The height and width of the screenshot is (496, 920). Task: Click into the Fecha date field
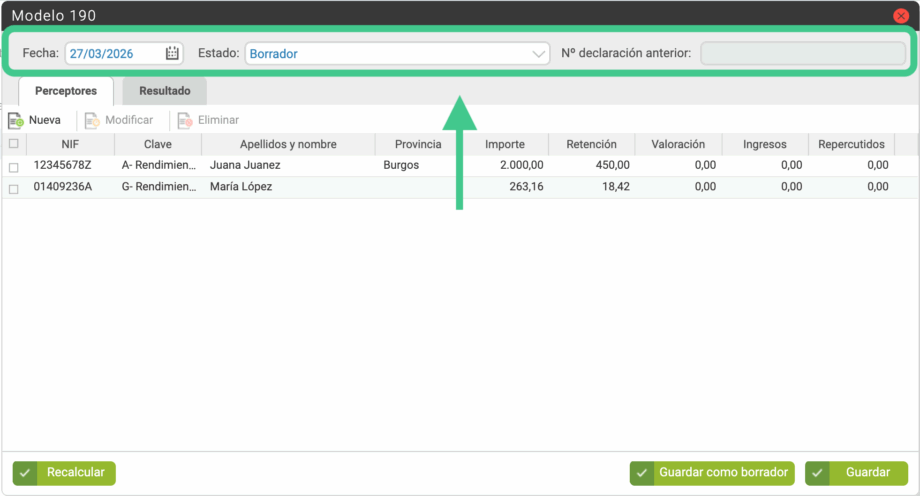[113, 54]
